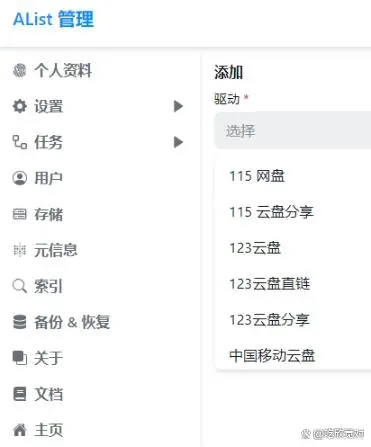The width and height of the screenshot is (371, 447).
Task: Click the magnifier icon for 索引
Action: point(19,286)
